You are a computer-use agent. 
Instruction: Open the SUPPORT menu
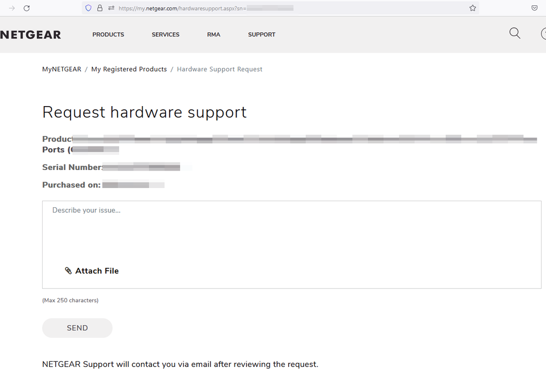click(261, 34)
